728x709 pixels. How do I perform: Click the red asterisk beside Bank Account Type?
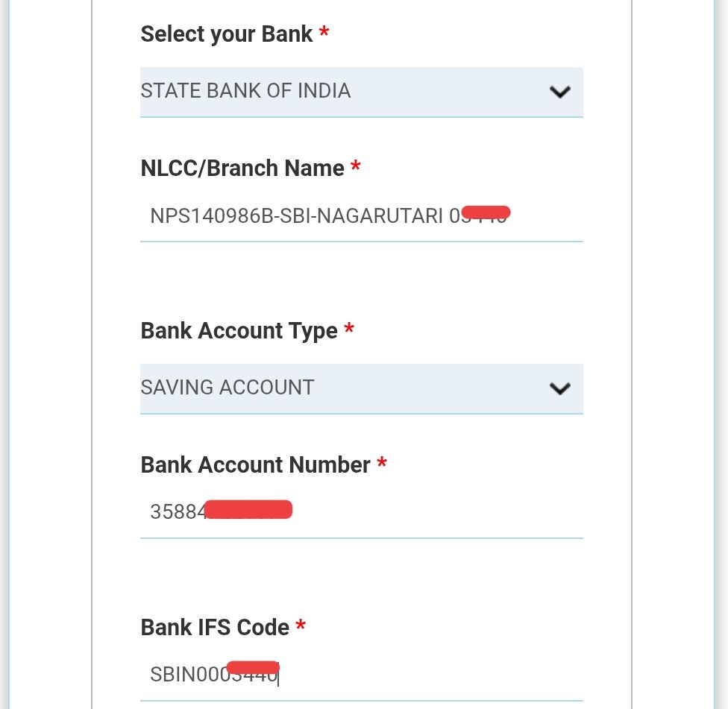349,329
